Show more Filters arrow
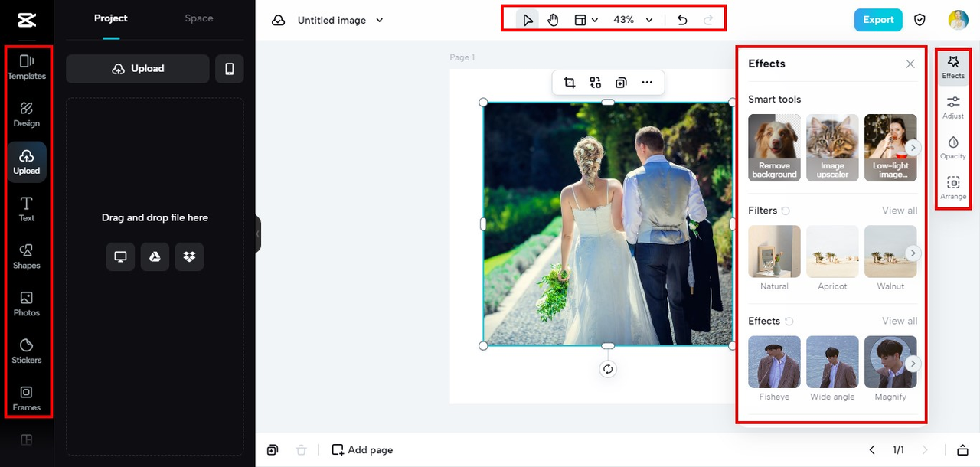The image size is (980, 467). [x=913, y=253]
